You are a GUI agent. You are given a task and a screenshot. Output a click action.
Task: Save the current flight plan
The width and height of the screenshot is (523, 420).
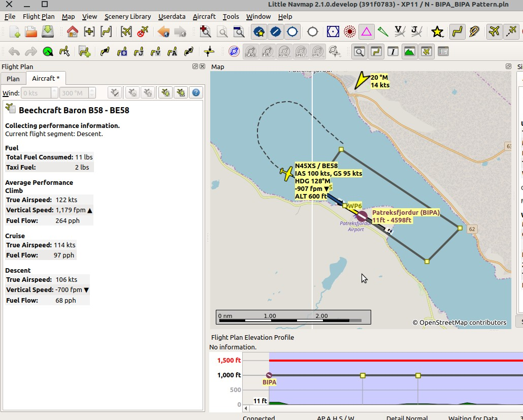47,31
